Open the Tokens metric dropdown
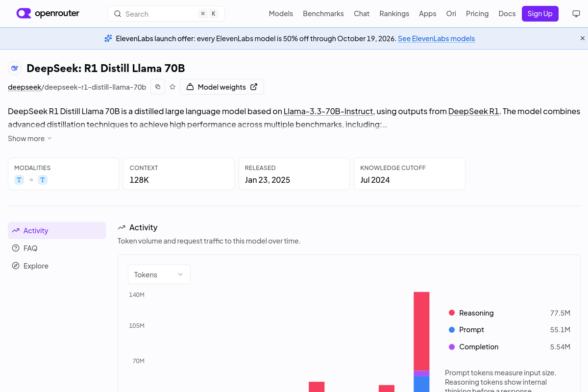The width and height of the screenshot is (588, 392). [x=159, y=274]
